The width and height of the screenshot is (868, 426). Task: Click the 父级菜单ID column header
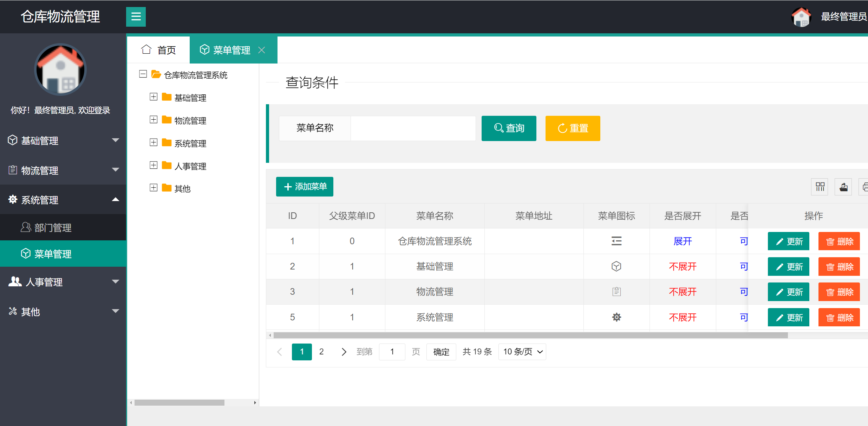[352, 215]
